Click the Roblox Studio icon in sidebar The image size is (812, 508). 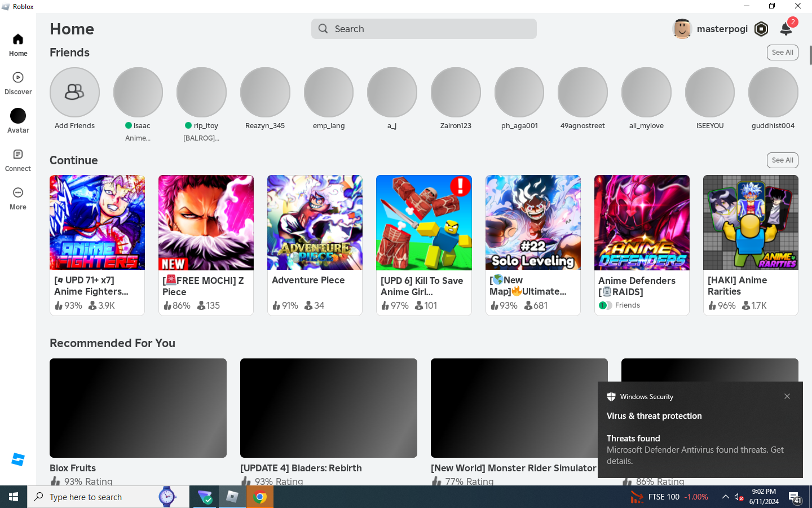pyautogui.click(x=18, y=459)
